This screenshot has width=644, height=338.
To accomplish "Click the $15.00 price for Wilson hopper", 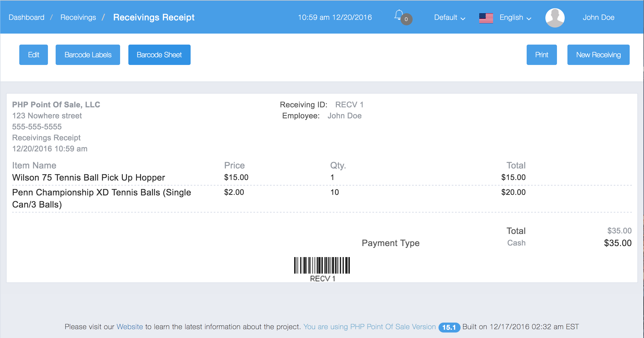I will point(236,177).
